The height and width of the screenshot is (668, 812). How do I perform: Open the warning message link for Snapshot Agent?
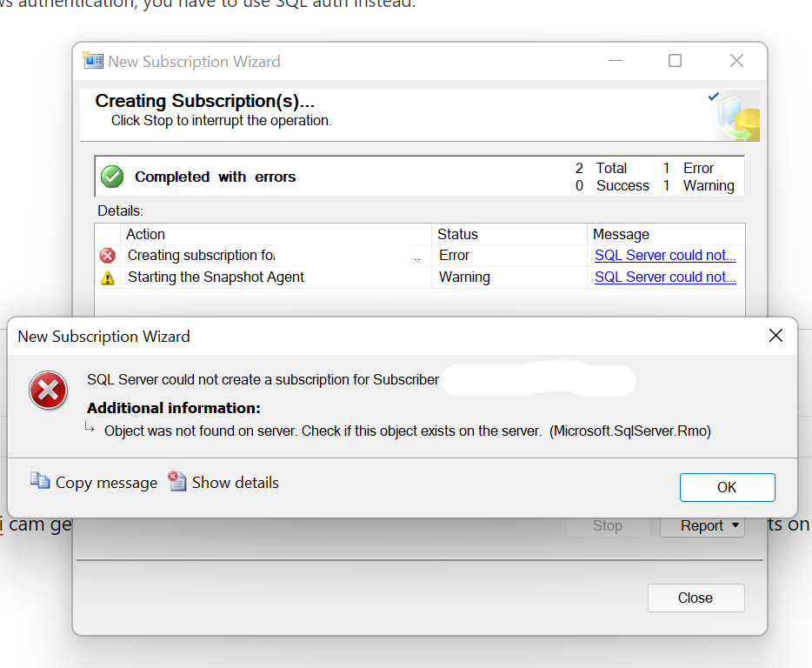[x=665, y=277]
